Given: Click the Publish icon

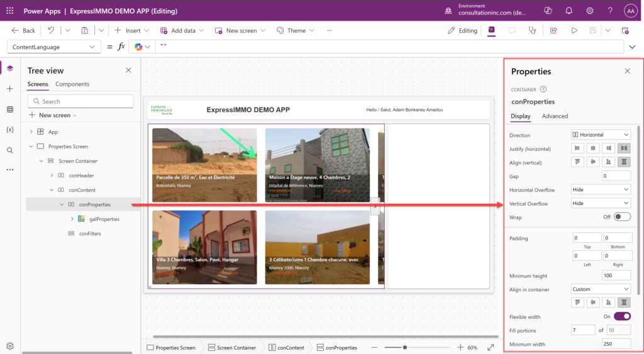Looking at the screenshot, I should pos(625,30).
